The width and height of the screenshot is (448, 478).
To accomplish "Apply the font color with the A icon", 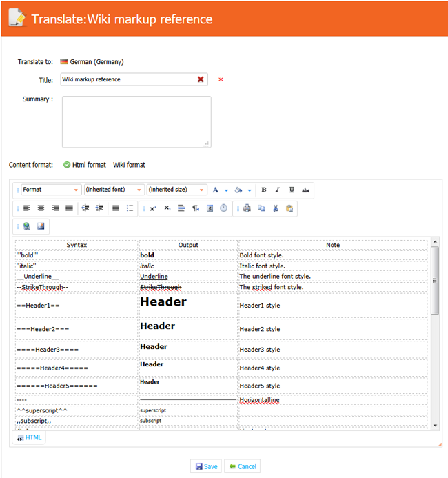I will (216, 190).
